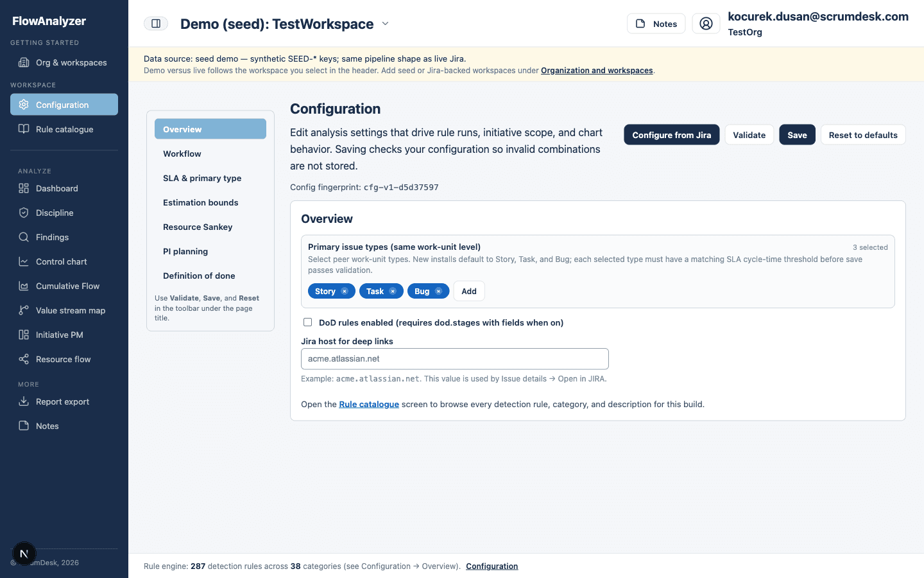
Task: Open the Estimation bounds section
Action: pos(210,202)
